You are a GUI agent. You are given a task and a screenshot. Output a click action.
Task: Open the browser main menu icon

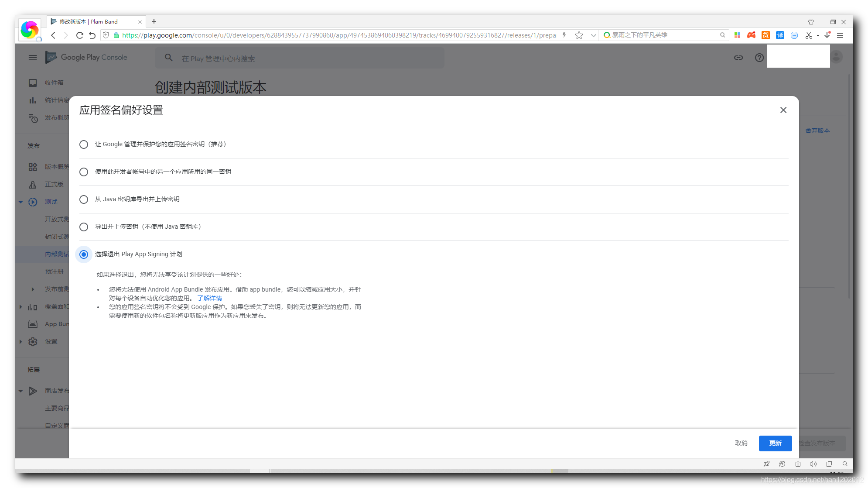click(x=840, y=35)
